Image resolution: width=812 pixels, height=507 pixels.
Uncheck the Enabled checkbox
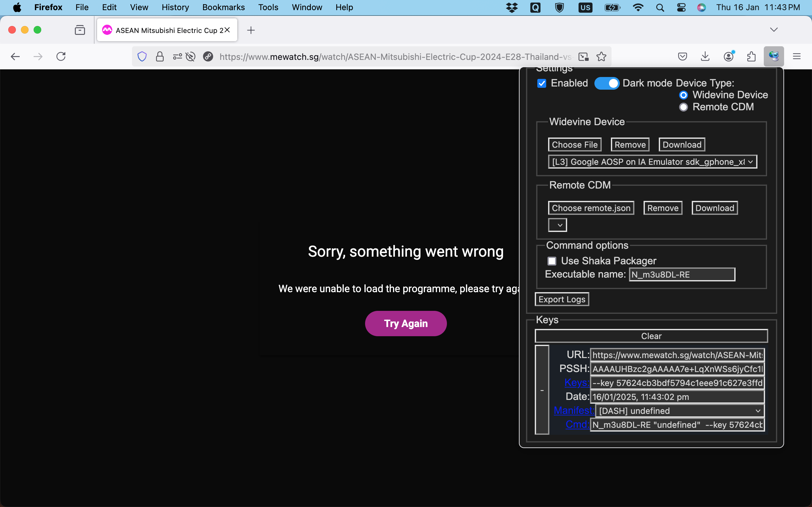[x=541, y=83]
